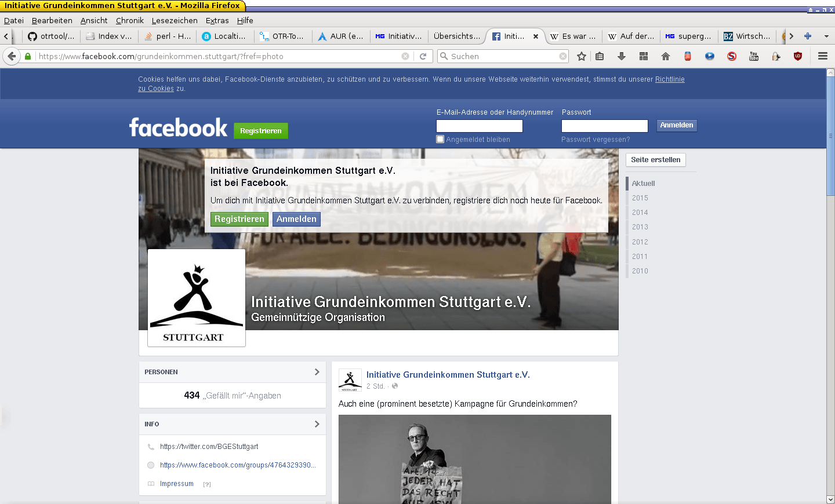The image size is (835, 504).
Task: Click the green Registrieren button in header
Action: click(261, 131)
